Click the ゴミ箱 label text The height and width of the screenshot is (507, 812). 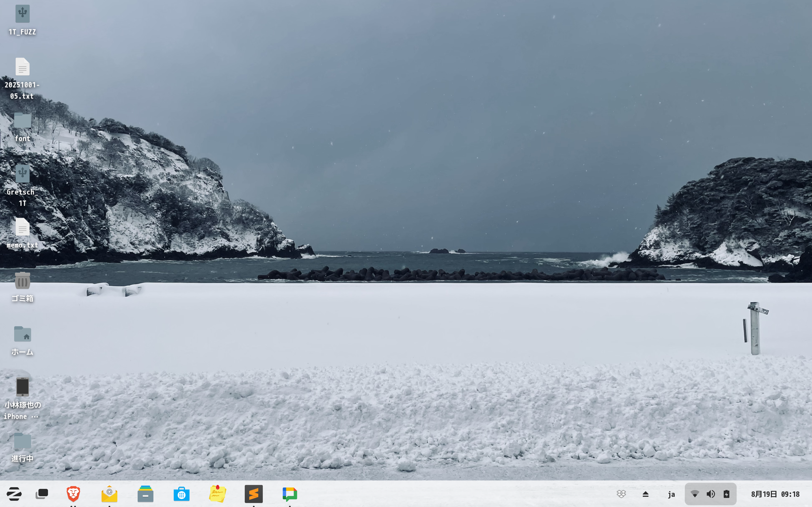click(x=22, y=298)
